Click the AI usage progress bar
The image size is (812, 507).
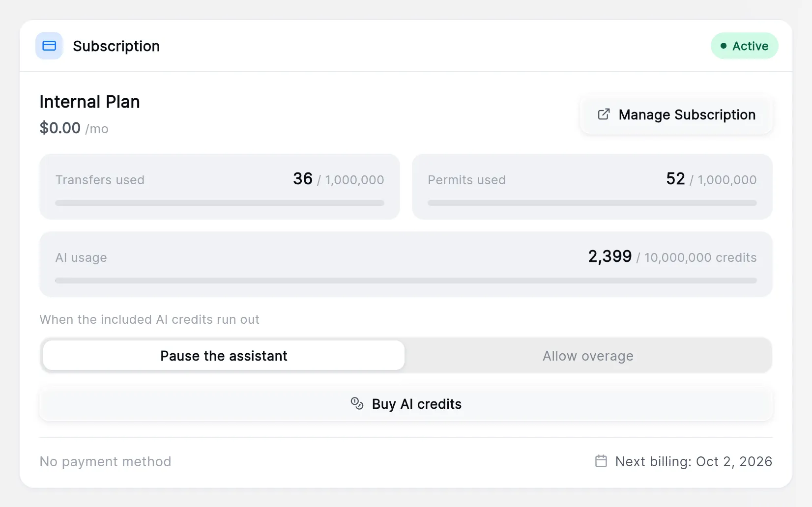click(x=406, y=281)
